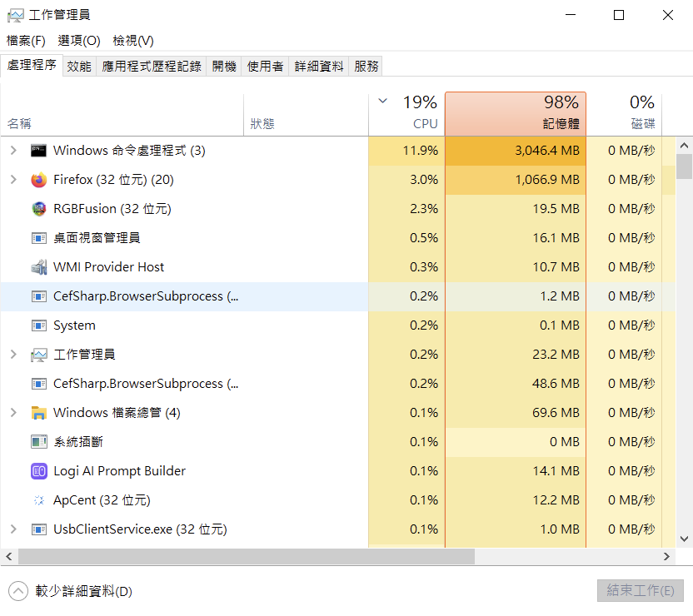Expand the 工作管理員 process row
This screenshot has width=693, height=616.
(x=13, y=355)
